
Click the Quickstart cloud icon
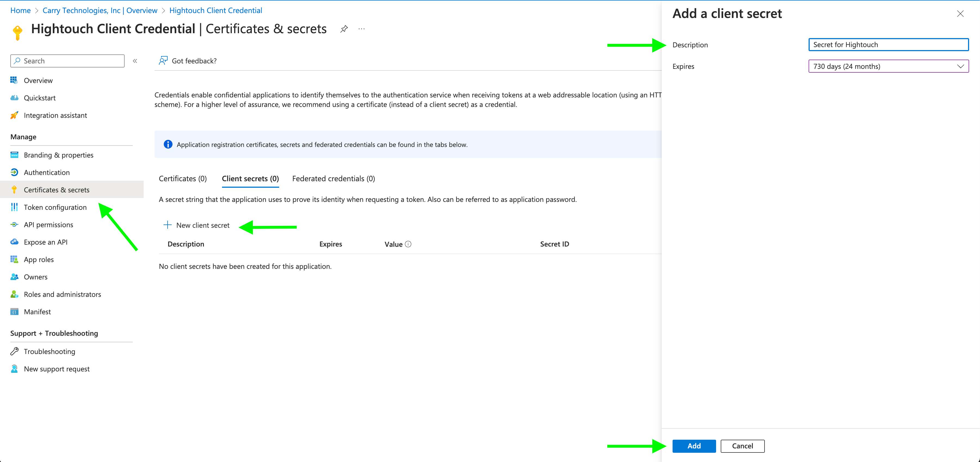point(14,98)
